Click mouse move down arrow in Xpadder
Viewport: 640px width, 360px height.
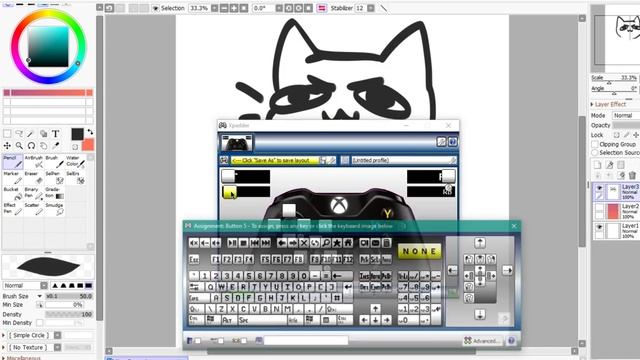480,314
